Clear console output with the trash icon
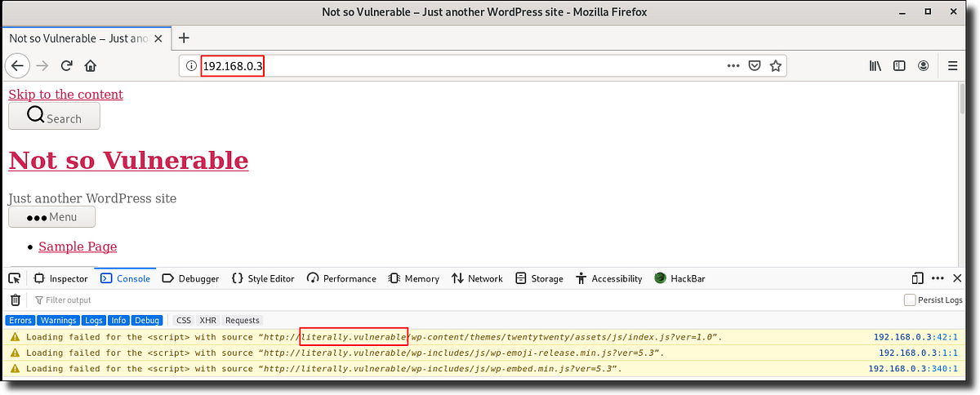The width and height of the screenshot is (980, 395). coord(15,300)
